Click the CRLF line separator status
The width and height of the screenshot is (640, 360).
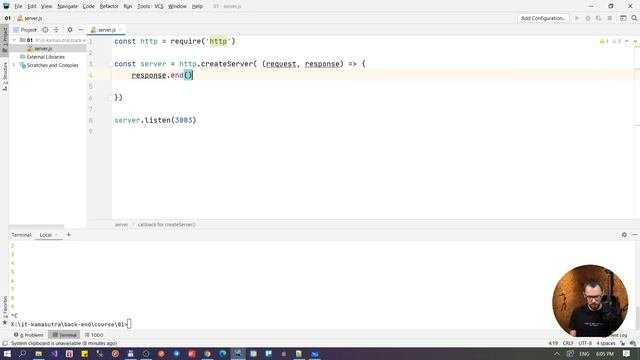tap(568, 343)
